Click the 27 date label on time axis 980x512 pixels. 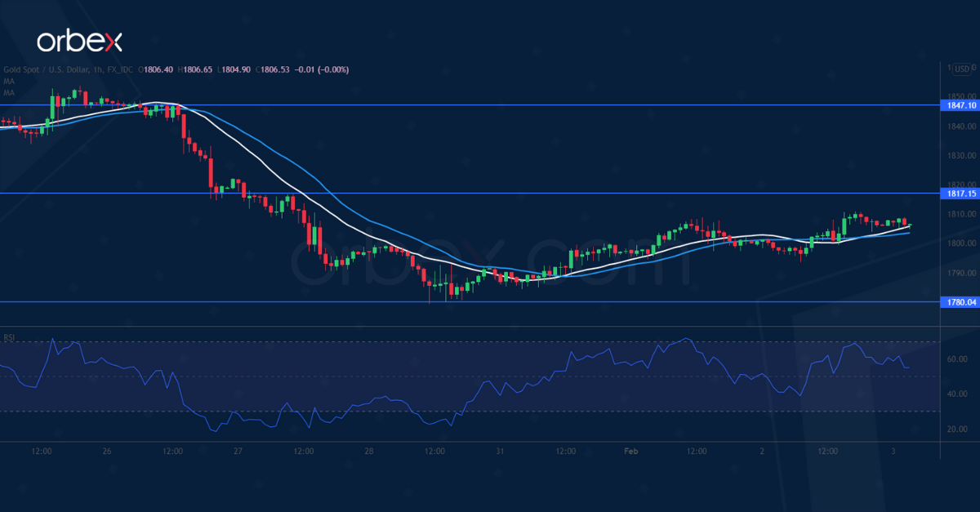point(238,451)
